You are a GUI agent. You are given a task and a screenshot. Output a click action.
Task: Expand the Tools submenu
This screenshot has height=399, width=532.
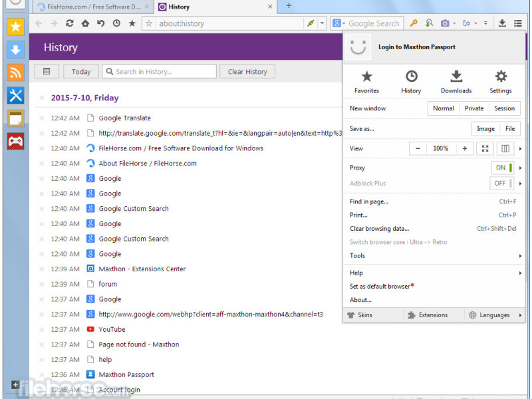click(434, 256)
